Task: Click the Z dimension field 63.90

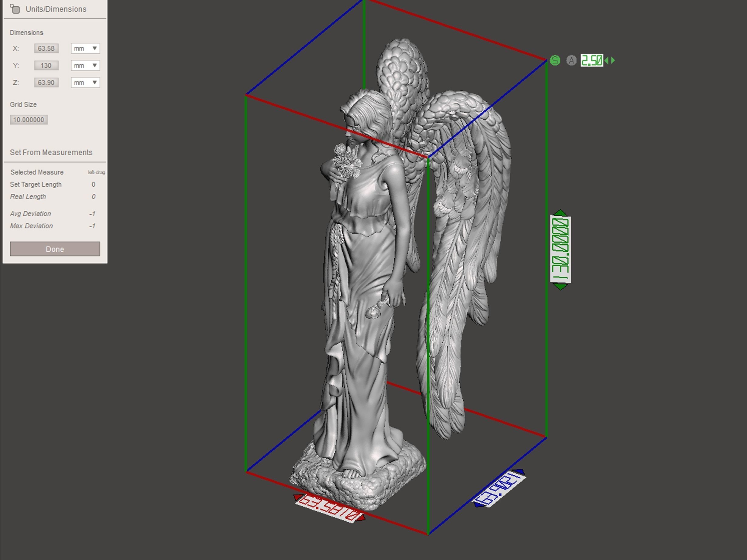Action: point(46,82)
